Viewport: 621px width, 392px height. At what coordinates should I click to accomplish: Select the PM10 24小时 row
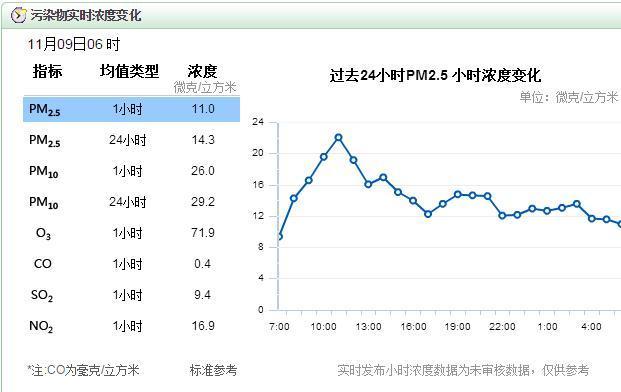131,202
